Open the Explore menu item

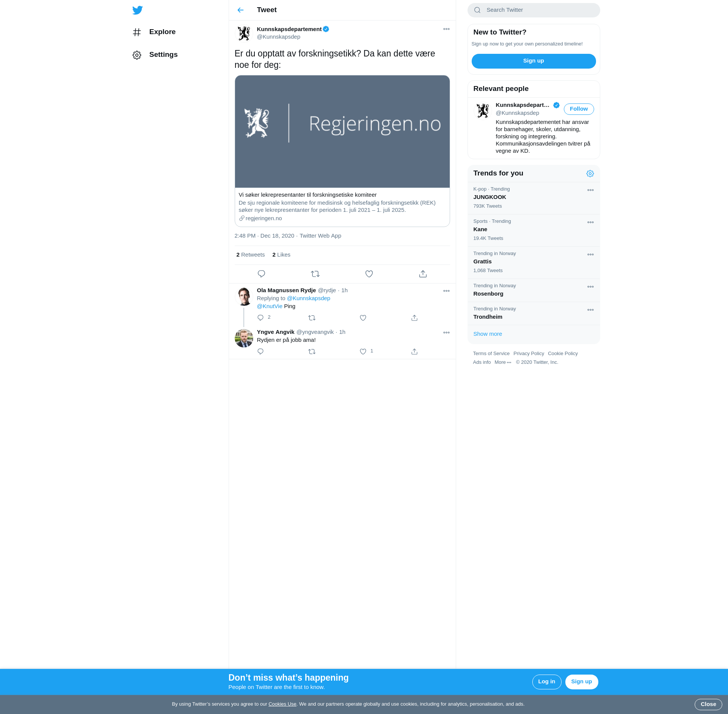click(x=162, y=32)
